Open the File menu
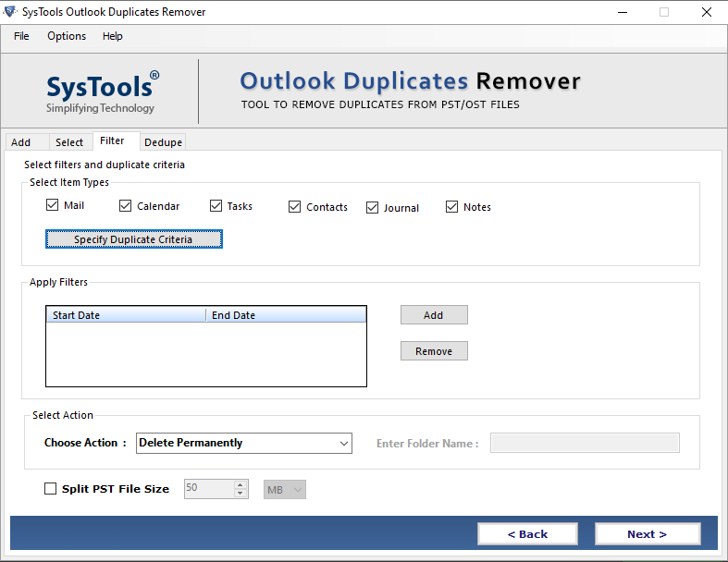728x562 pixels. coord(21,36)
